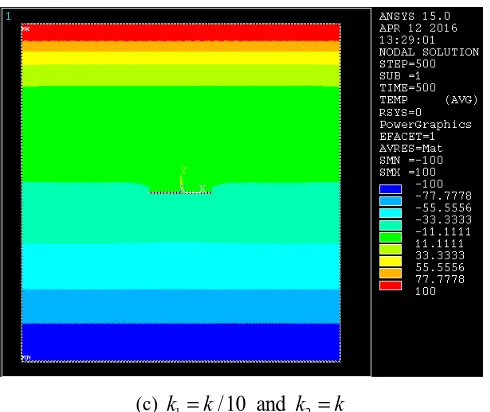Click the cyan legend swatch
Viewport: 490px width, 412px height.
coord(390,213)
